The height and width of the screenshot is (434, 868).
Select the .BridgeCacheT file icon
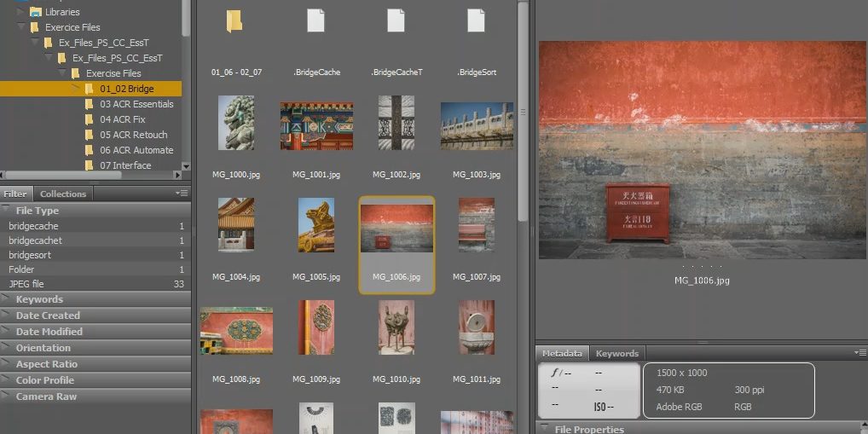[396, 21]
